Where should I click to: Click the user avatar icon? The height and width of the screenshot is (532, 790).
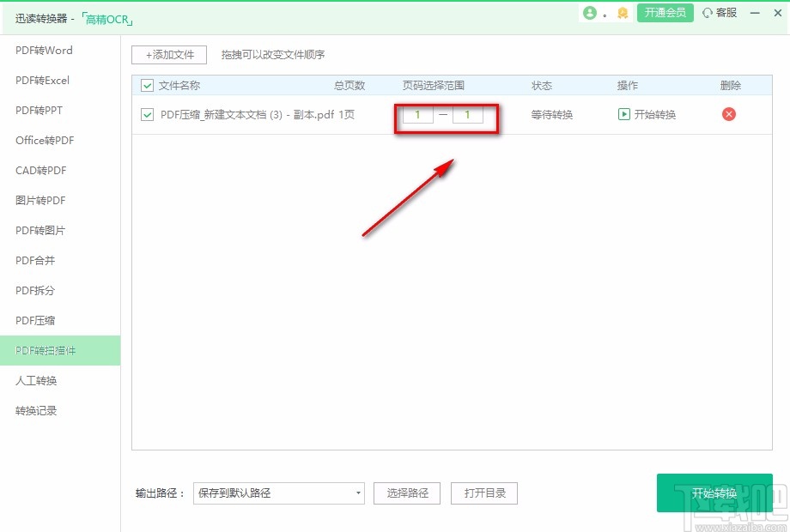click(x=590, y=14)
